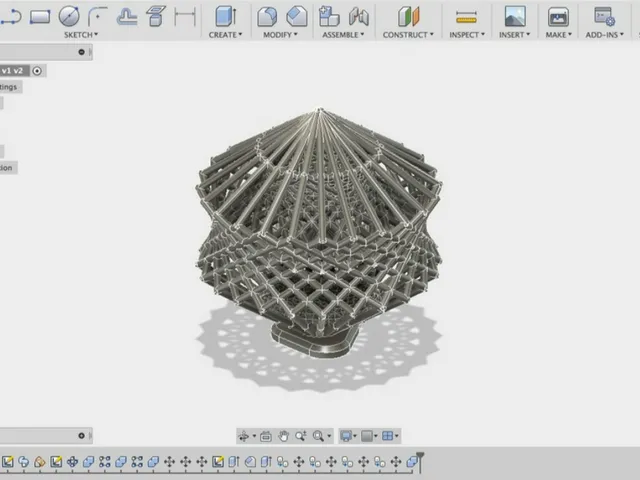Select the timeline feature just before the end marker

(x=411, y=462)
